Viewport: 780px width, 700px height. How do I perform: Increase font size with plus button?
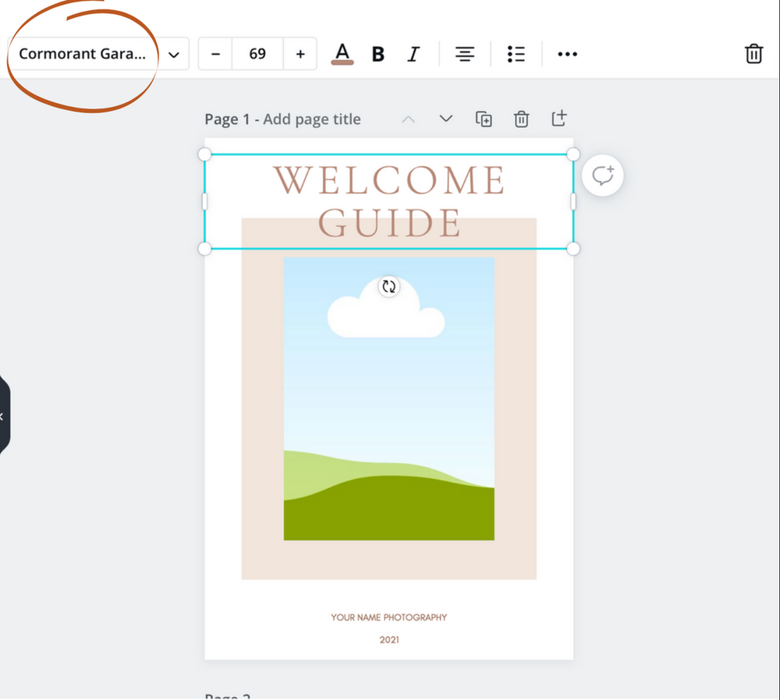coord(300,54)
